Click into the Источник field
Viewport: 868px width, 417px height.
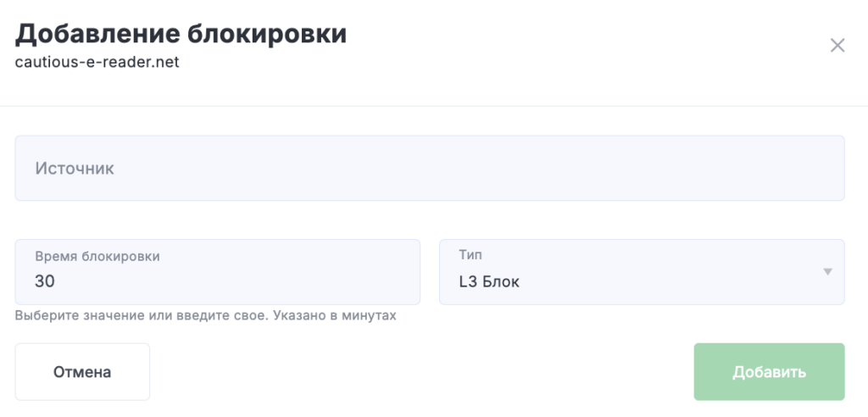pyautogui.click(x=429, y=168)
